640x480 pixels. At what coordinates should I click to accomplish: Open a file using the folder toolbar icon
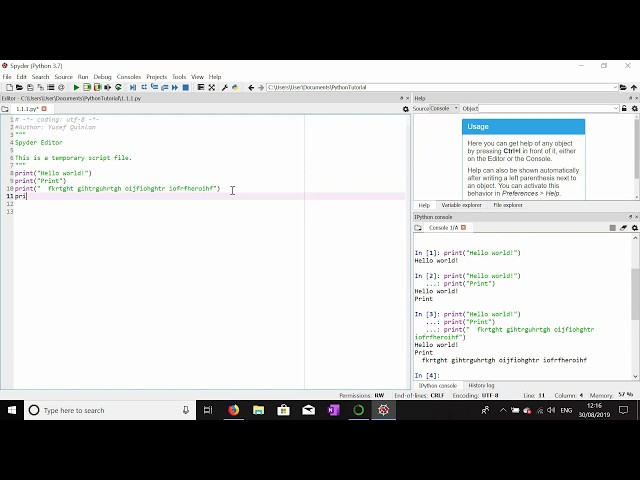click(19, 87)
